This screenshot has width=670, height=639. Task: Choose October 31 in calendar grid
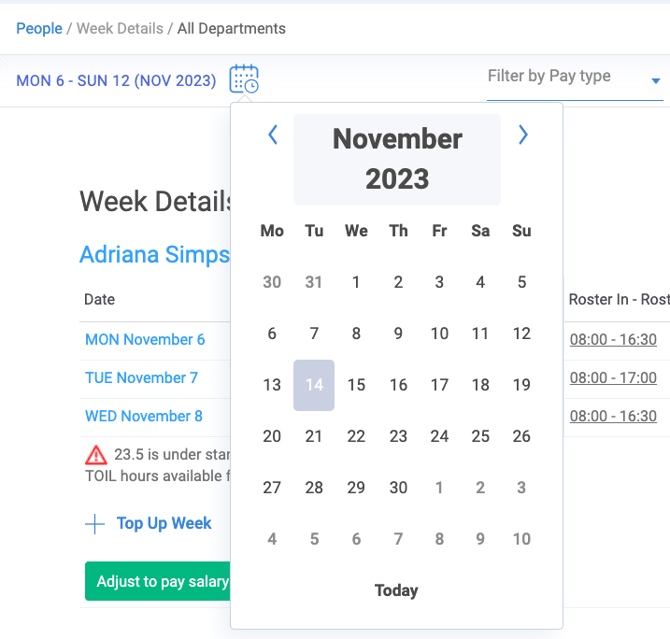[314, 282]
